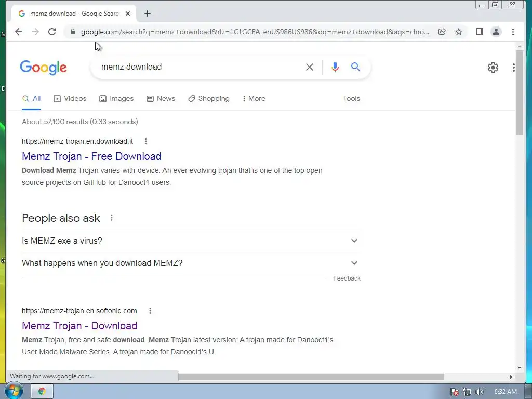Open 'Memz Trojan - Download' softonic link

pyautogui.click(x=79, y=326)
